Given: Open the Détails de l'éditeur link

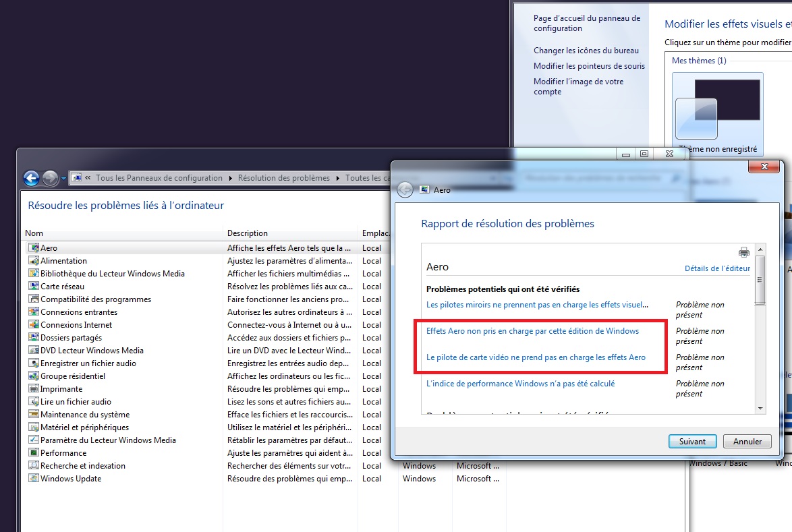Looking at the screenshot, I should [x=717, y=268].
